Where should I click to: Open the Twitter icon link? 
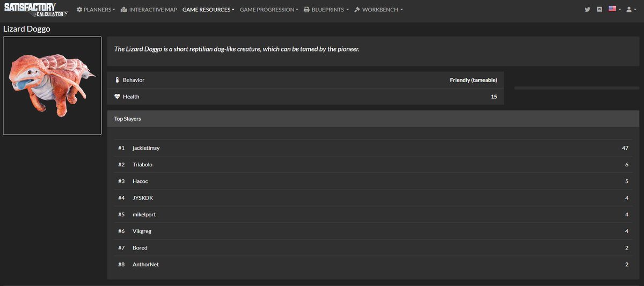point(588,10)
